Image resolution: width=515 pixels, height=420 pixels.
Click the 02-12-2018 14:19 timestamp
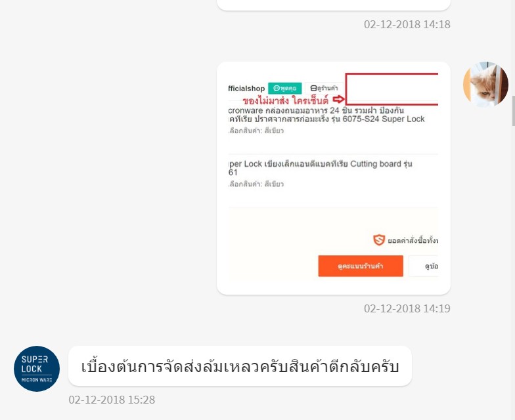tap(407, 308)
